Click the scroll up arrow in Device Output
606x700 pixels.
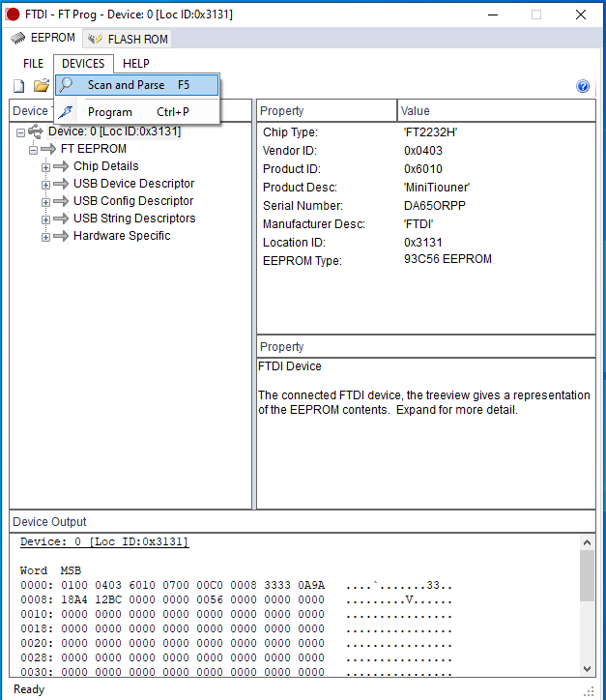(588, 542)
